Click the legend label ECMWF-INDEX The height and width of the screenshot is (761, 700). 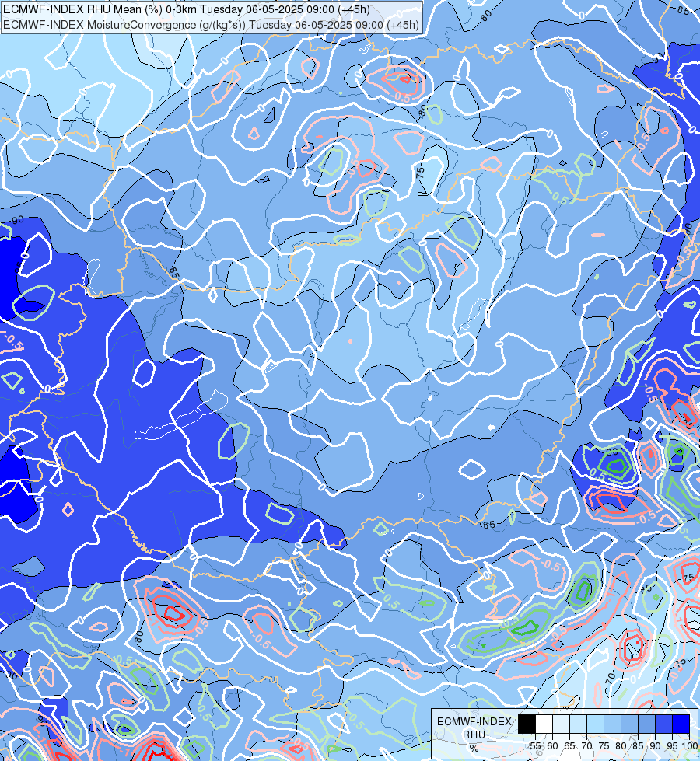pos(474,721)
